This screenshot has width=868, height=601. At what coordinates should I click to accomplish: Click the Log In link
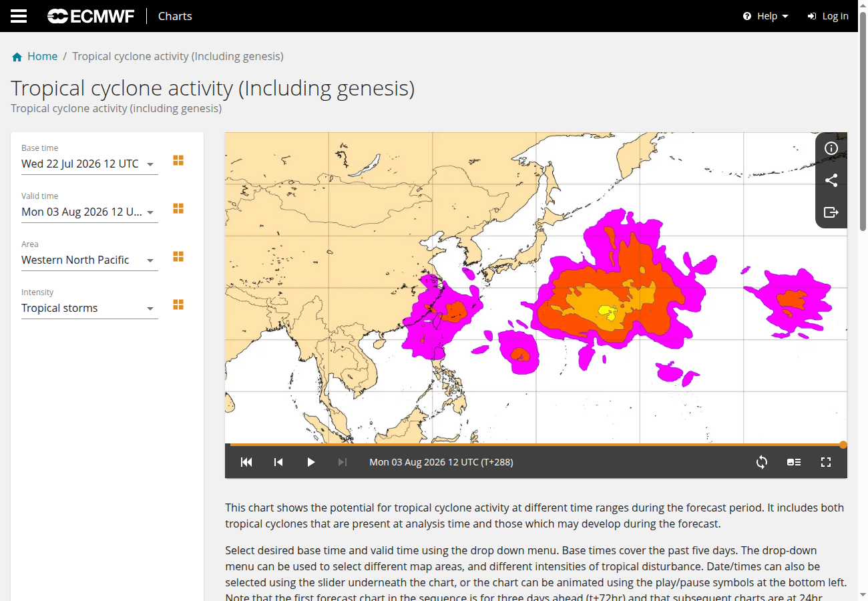828,16
